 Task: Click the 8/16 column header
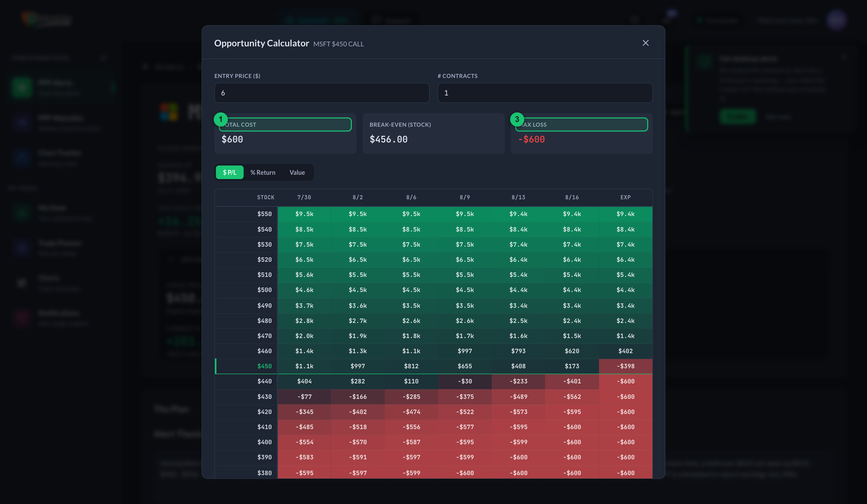click(572, 198)
